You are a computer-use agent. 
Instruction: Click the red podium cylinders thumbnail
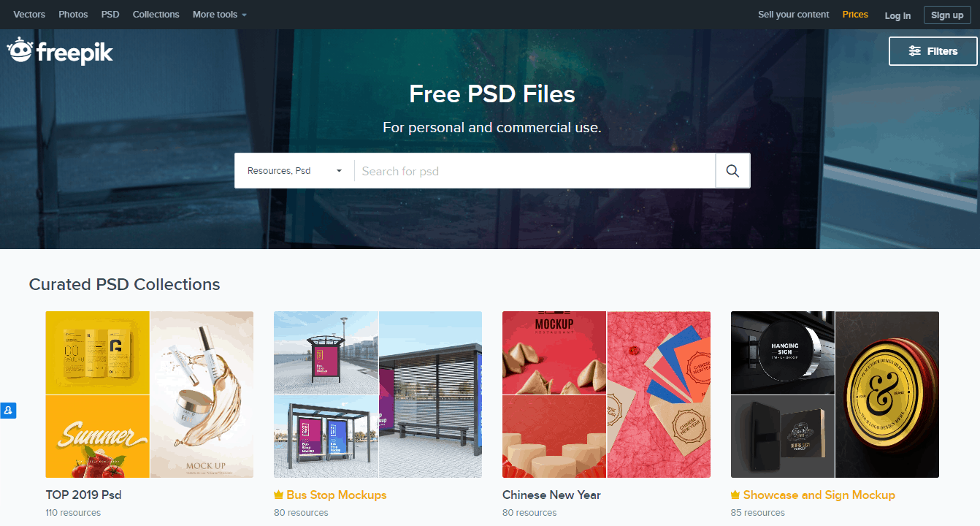click(554, 437)
